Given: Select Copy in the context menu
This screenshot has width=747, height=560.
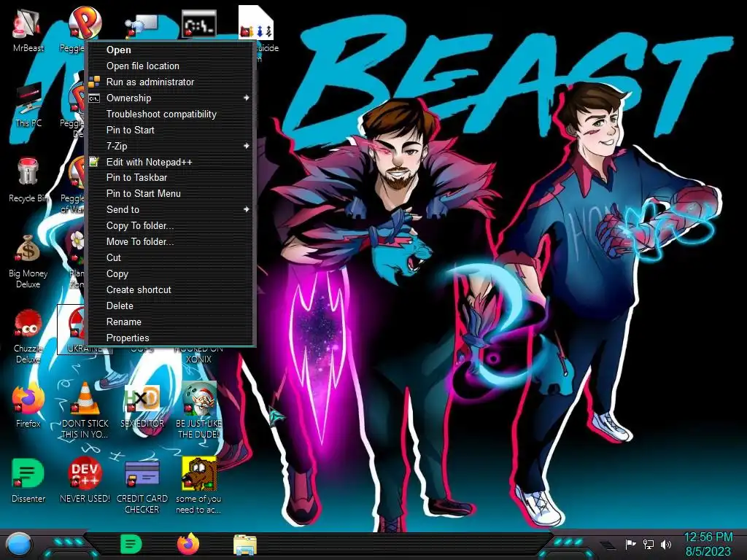Looking at the screenshot, I should coord(170,274).
